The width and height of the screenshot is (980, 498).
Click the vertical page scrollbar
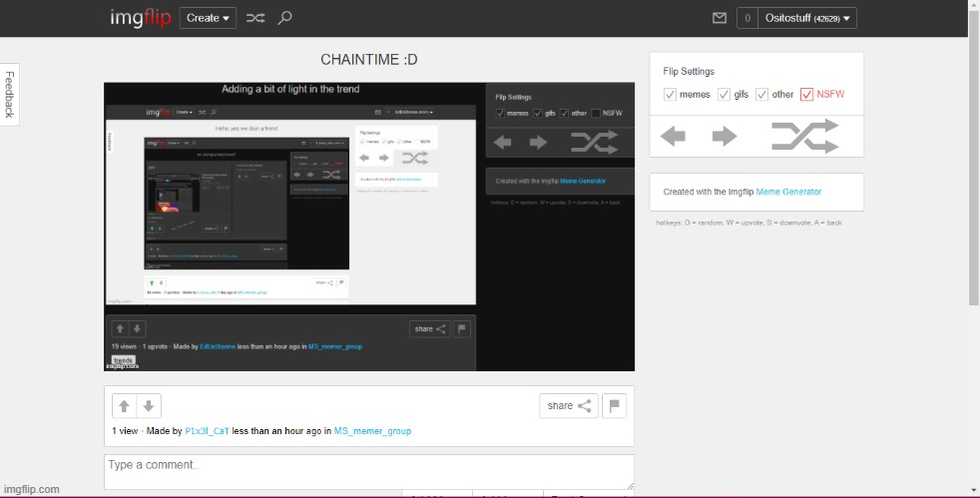tap(974, 157)
